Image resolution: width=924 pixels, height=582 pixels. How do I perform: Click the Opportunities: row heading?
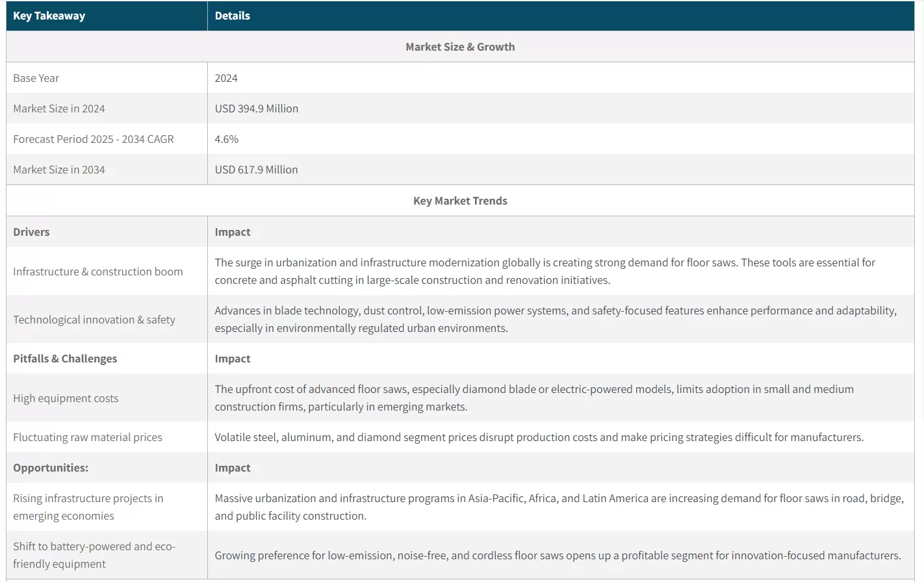click(x=51, y=468)
